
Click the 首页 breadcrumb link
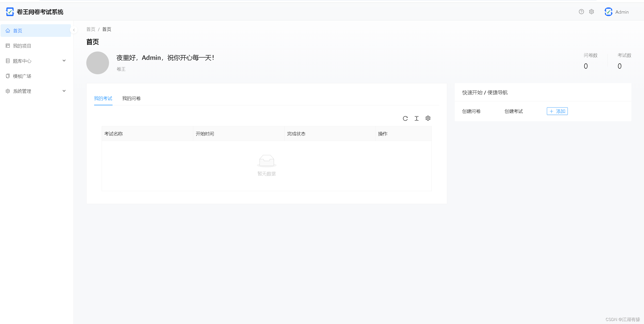pos(91,29)
